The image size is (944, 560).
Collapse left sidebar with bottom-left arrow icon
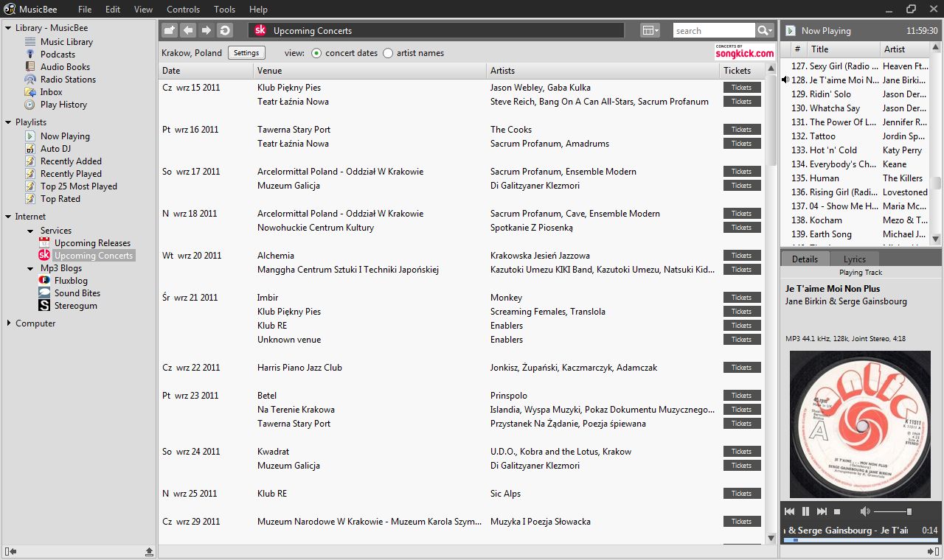pyautogui.click(x=10, y=551)
